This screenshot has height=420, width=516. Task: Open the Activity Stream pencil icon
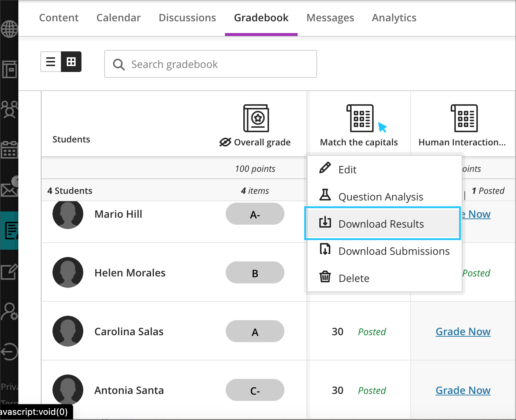[x=9, y=272]
